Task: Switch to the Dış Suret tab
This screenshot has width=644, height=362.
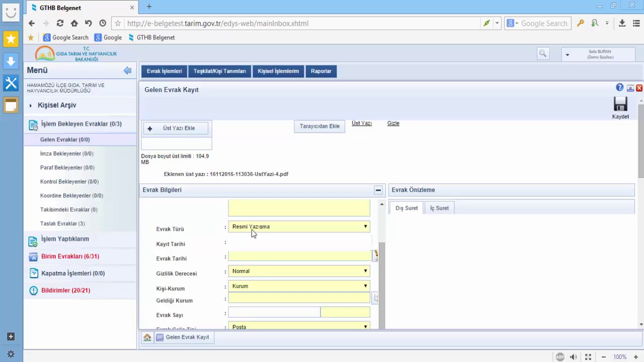Action: 407,208
